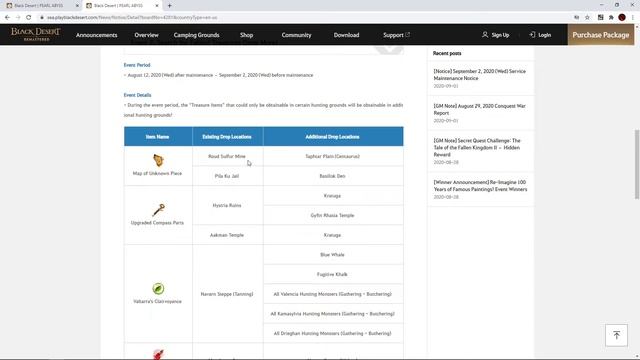Click the back-to-top arrow button

616,335
